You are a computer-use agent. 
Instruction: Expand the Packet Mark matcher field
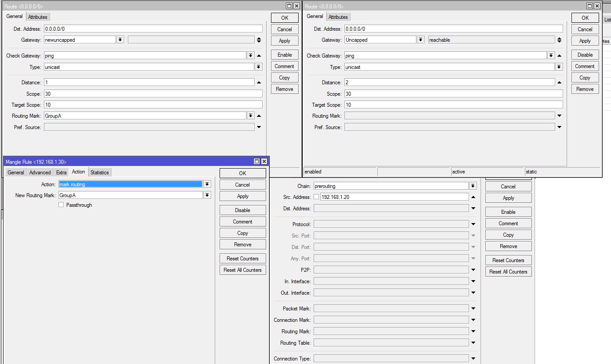coord(473,309)
